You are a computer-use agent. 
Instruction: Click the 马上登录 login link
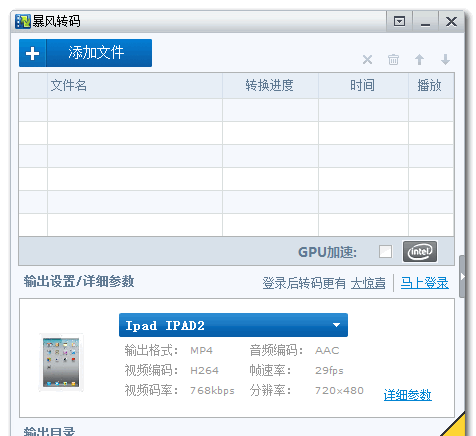tap(425, 283)
